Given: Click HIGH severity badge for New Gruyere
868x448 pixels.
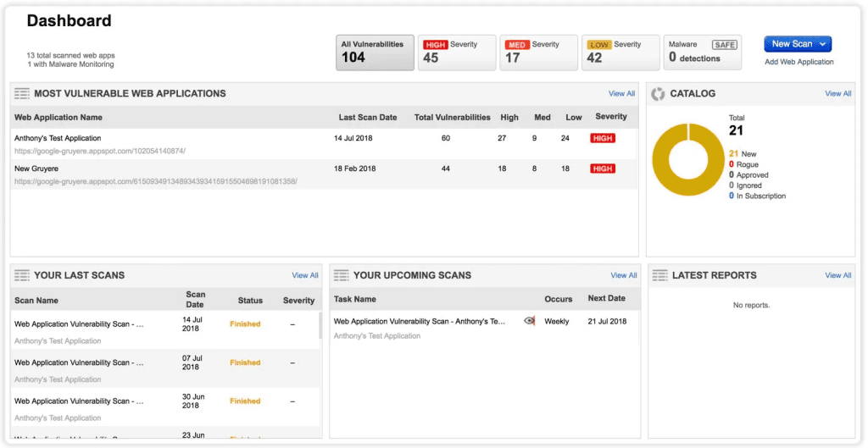Looking at the screenshot, I should [x=603, y=169].
